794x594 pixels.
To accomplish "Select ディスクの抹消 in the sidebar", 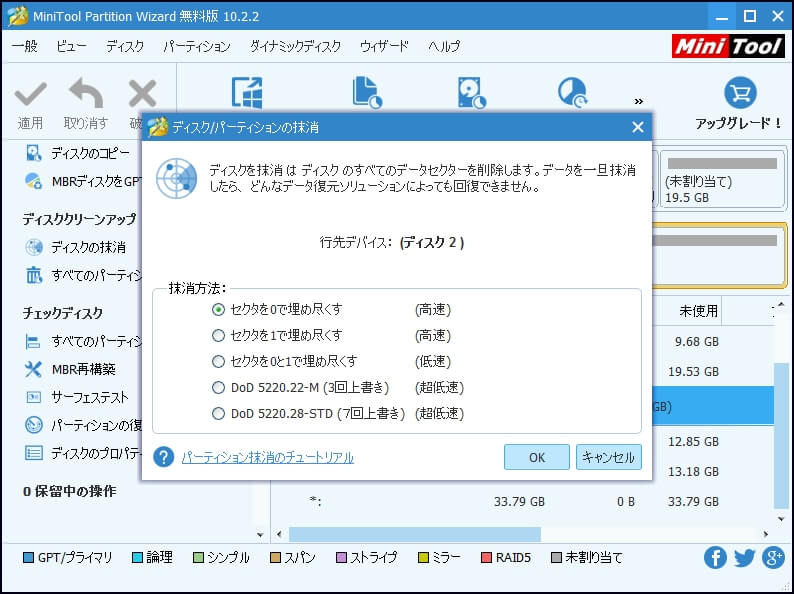I will pos(89,247).
